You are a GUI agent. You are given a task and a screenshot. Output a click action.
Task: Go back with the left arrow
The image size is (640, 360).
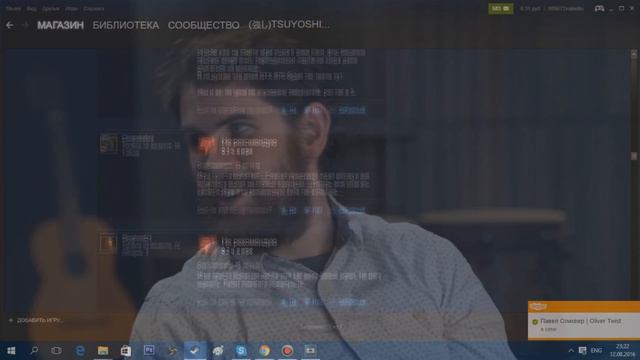[10, 25]
